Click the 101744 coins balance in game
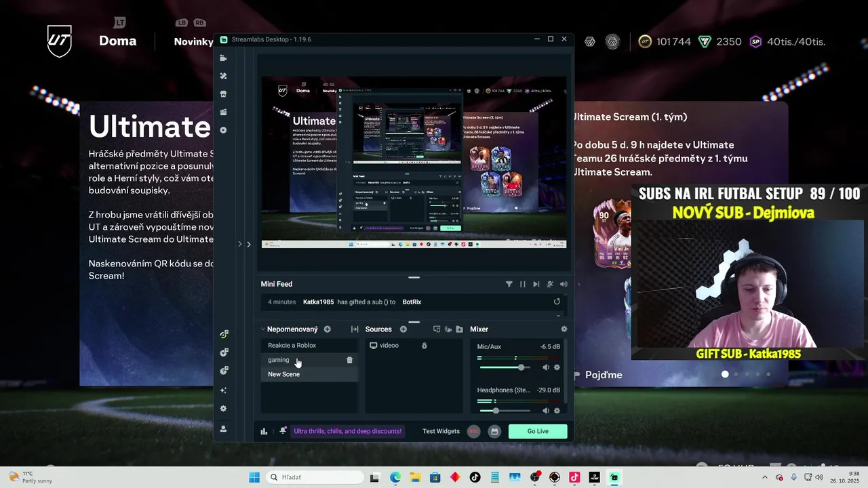Image resolution: width=868 pixels, height=488 pixels. 665,42
